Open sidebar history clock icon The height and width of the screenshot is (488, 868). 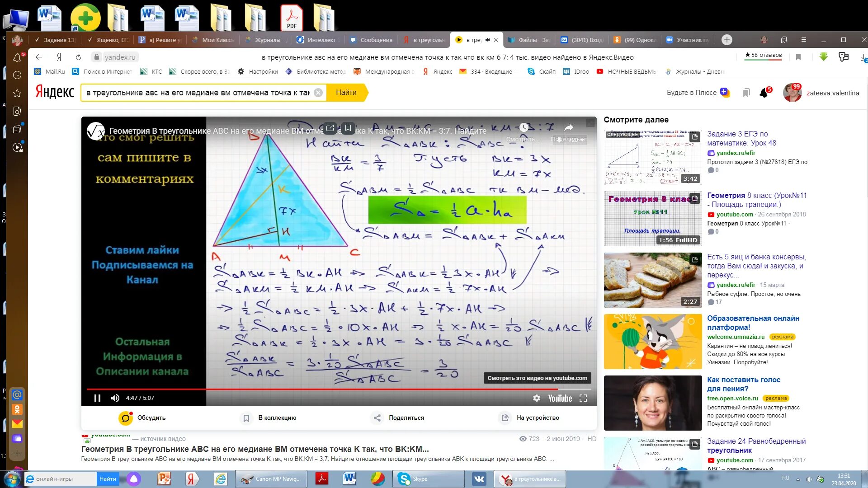17,75
